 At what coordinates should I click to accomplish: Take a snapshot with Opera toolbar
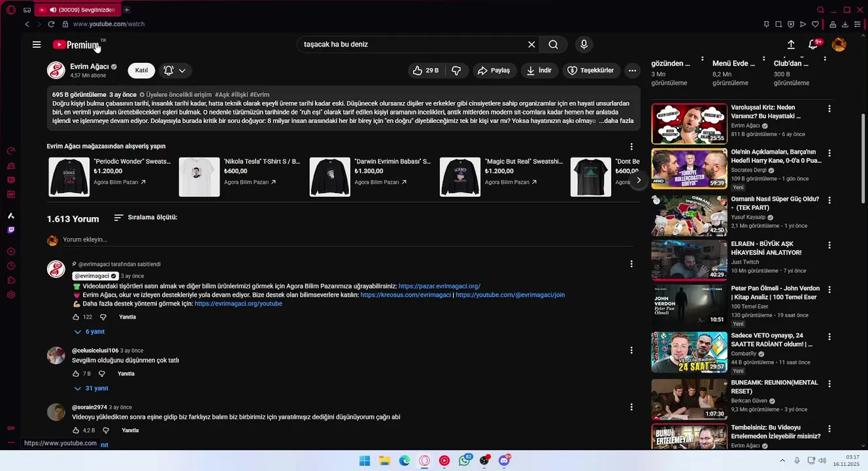tap(778, 24)
